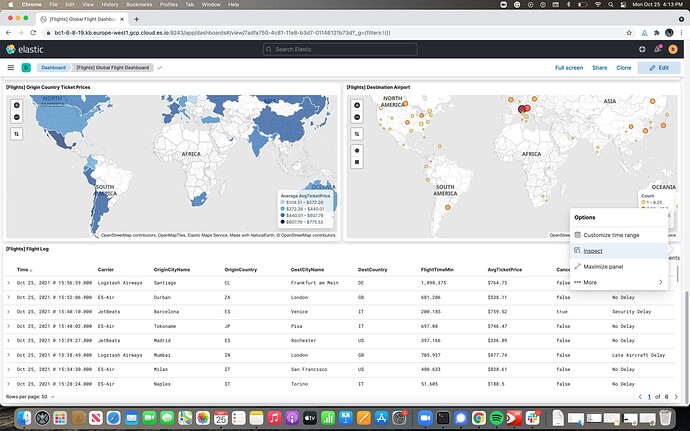
Task: Expand the Mumbai flight log row
Action: 8,355
